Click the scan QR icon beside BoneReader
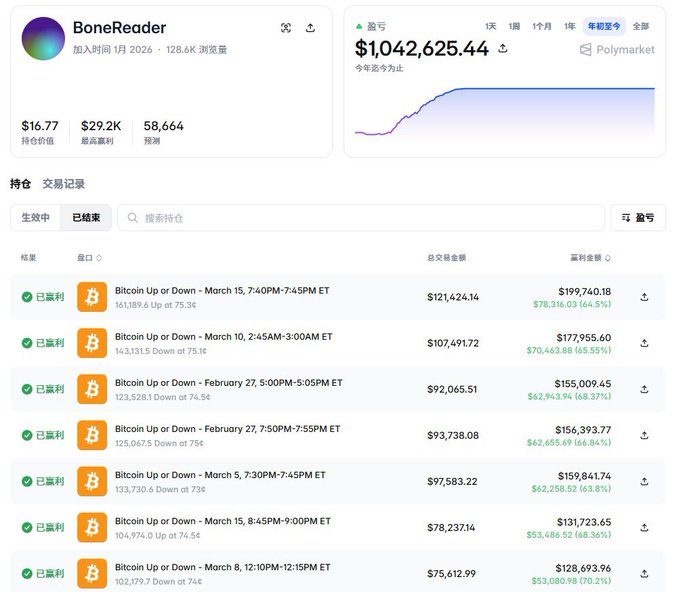This screenshot has width=679, height=592. tap(286, 28)
